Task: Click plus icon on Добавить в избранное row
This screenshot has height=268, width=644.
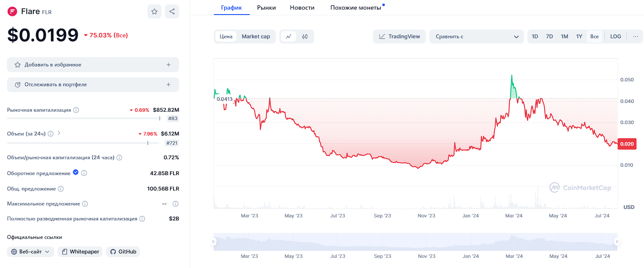Action: point(168,65)
